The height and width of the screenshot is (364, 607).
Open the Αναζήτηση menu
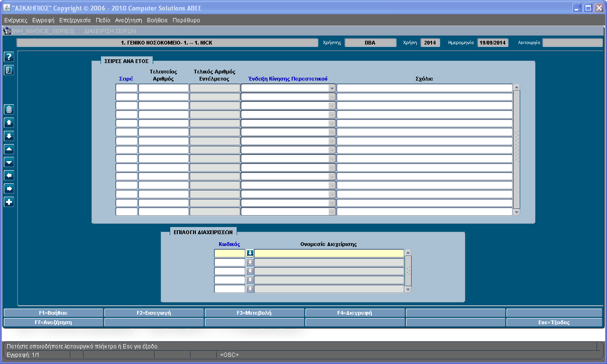129,20
